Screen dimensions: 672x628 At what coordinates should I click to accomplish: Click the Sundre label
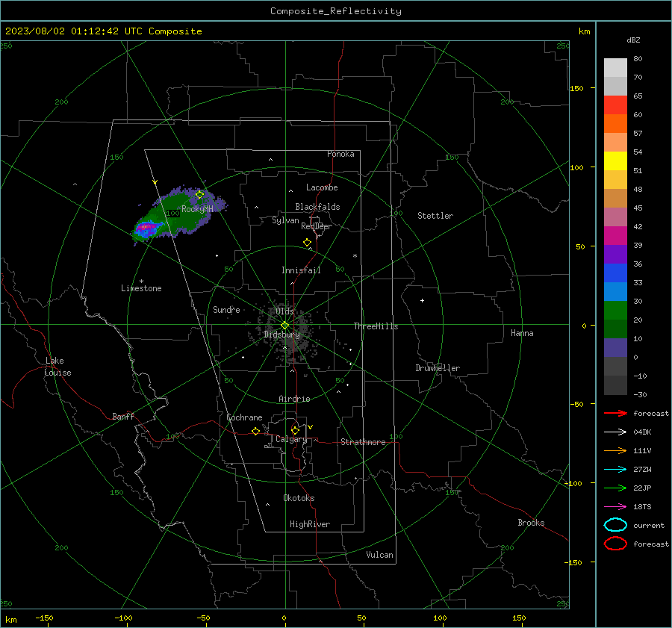226,309
